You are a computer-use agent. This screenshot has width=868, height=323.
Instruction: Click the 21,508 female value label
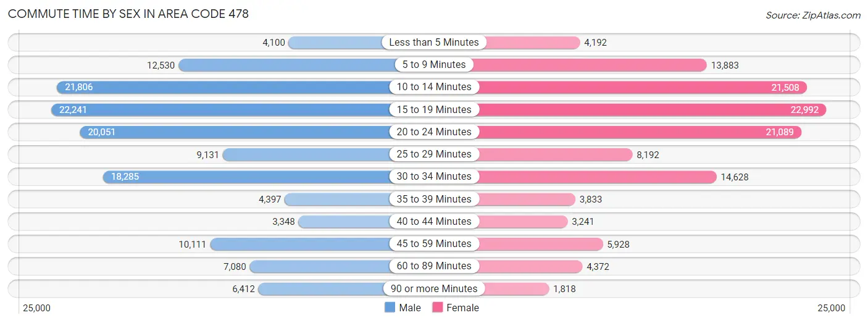(785, 88)
